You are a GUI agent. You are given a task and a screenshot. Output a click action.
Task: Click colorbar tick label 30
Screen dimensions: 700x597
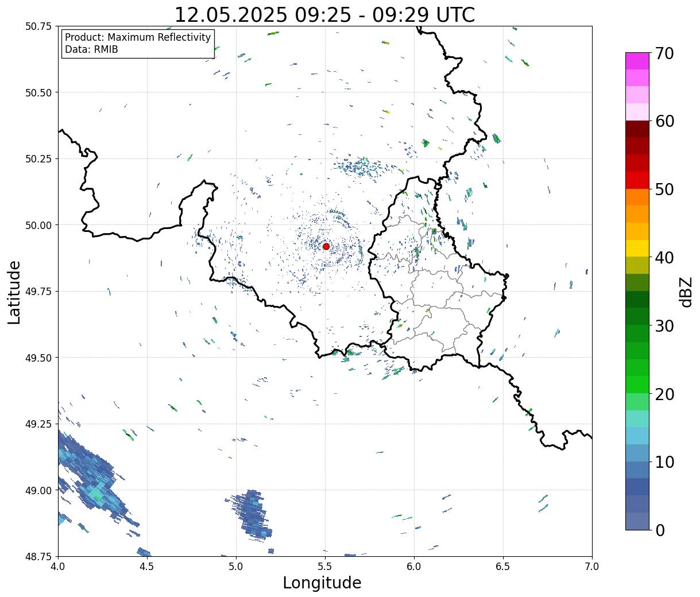664,325
